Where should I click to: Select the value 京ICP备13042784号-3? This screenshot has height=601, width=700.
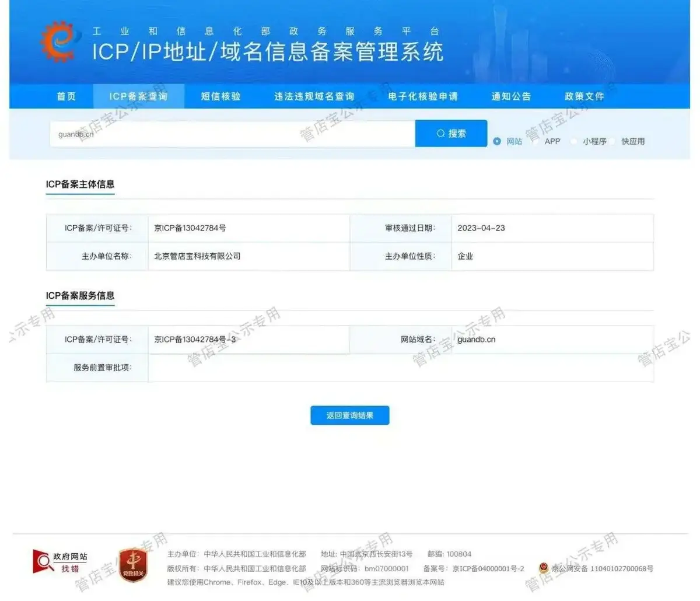(195, 340)
